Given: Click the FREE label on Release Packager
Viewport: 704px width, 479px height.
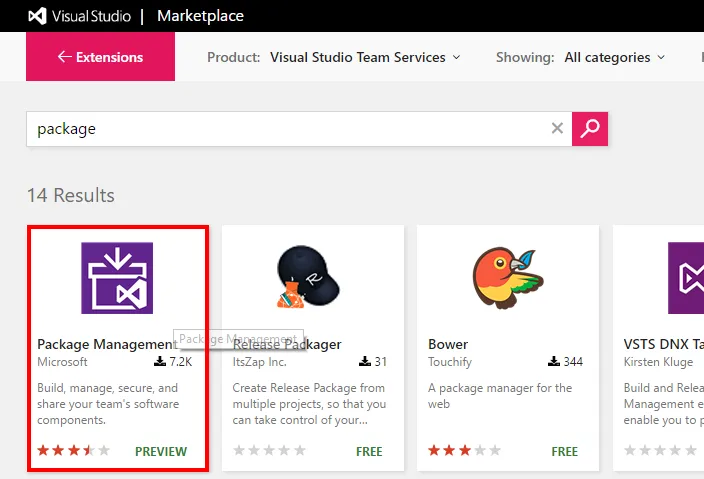Looking at the screenshot, I should [369, 451].
